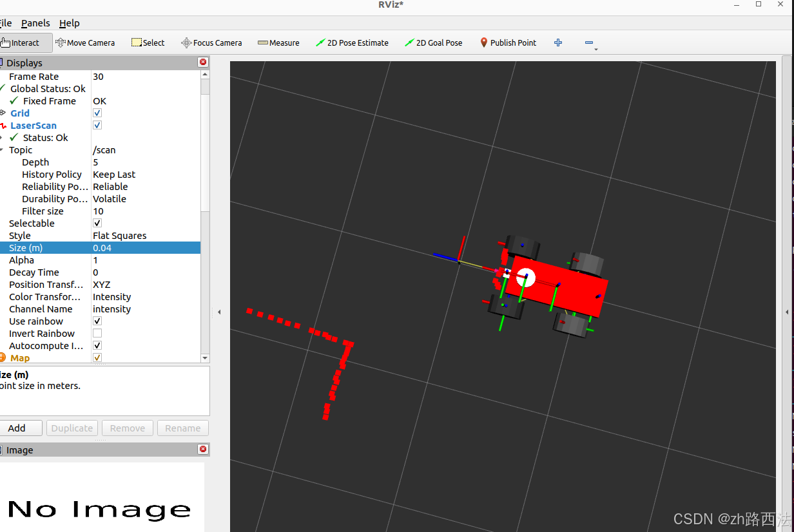Click the Add display button
The height and width of the screenshot is (532, 794).
click(19, 428)
